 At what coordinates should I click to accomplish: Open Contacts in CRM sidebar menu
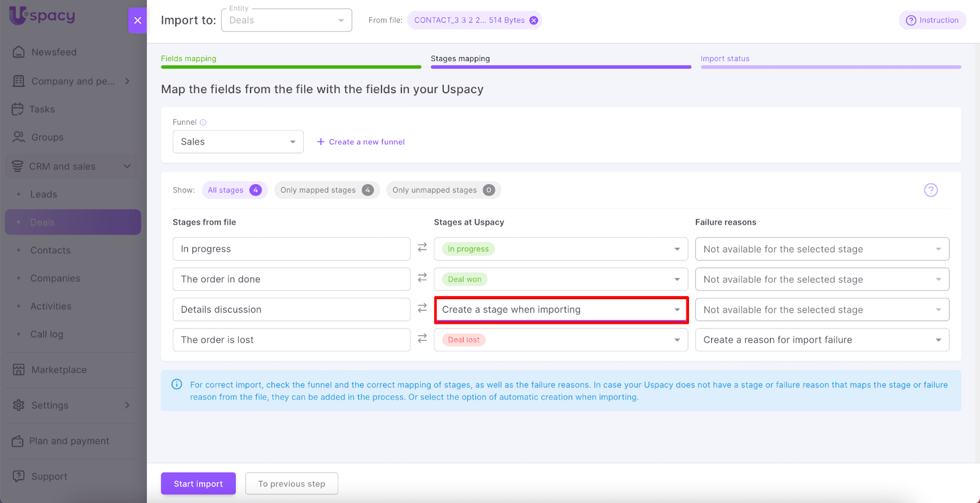pyautogui.click(x=50, y=250)
